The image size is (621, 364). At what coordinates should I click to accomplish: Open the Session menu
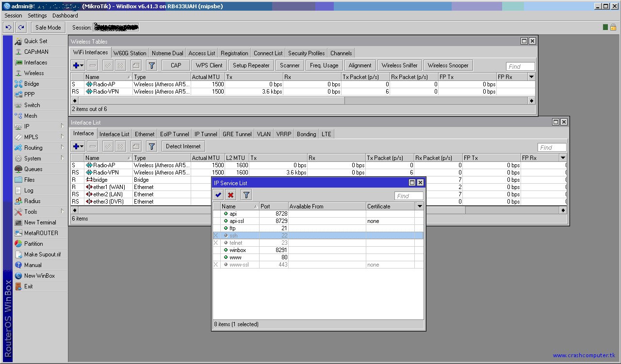click(x=13, y=16)
